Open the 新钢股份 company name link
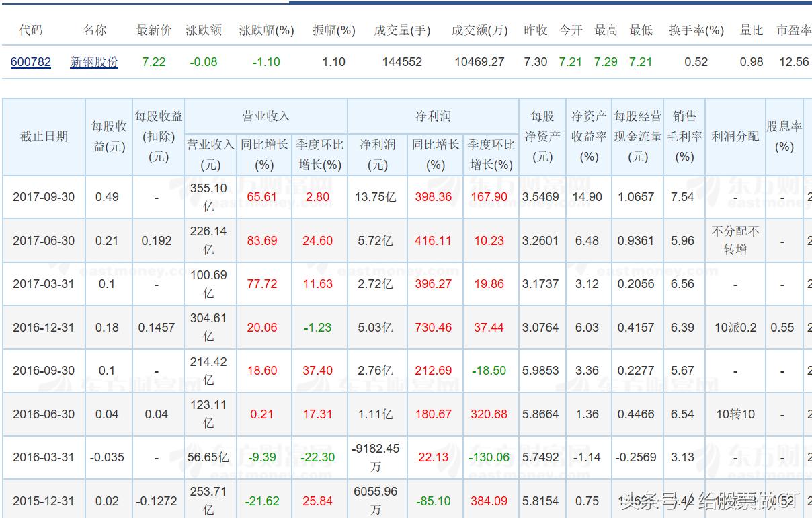This screenshot has height=518, width=812. [x=93, y=61]
